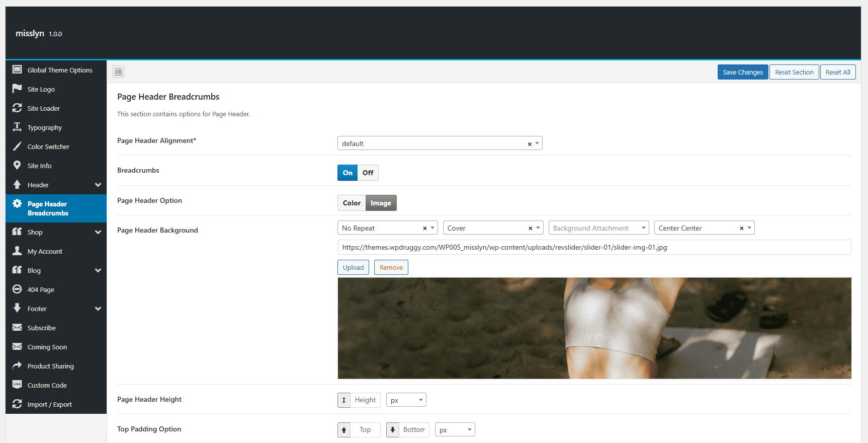868x443 pixels.
Task: Click the Color Switcher brush icon
Action: [x=17, y=146]
